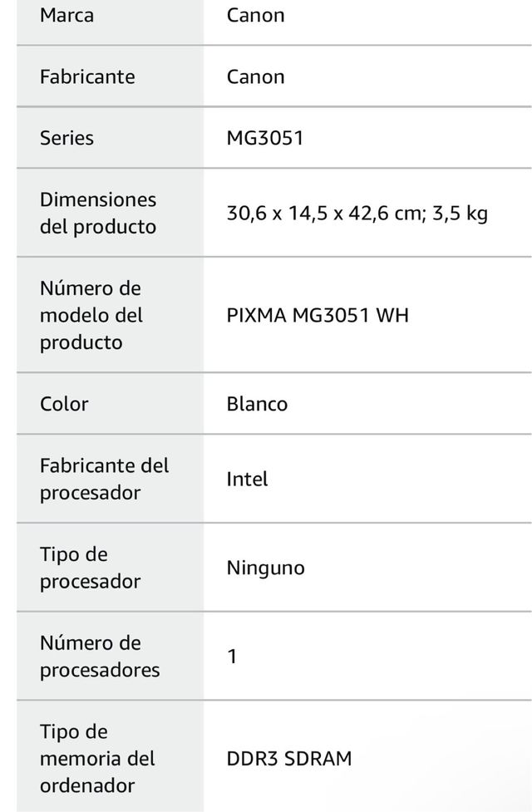Screen dimensions: 532x812
Task: Click the Dimensiones del producto label
Action: tap(98, 213)
